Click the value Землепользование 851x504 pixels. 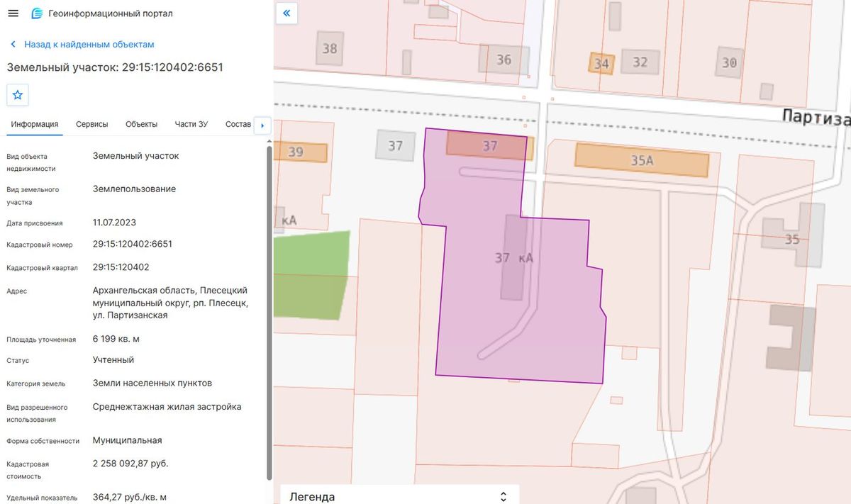pos(135,189)
